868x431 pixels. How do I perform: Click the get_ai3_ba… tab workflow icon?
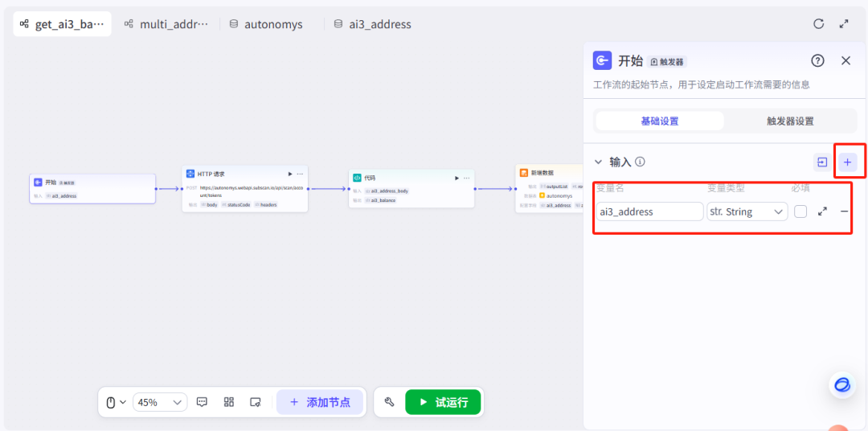click(x=24, y=24)
